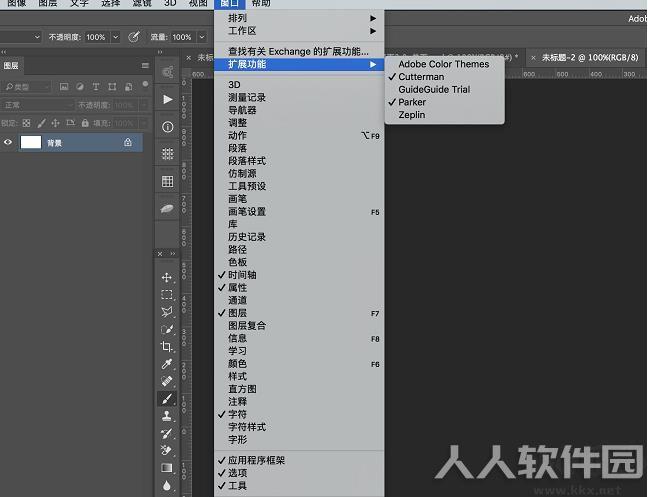Click lock image pixels brush icon

coord(41,123)
